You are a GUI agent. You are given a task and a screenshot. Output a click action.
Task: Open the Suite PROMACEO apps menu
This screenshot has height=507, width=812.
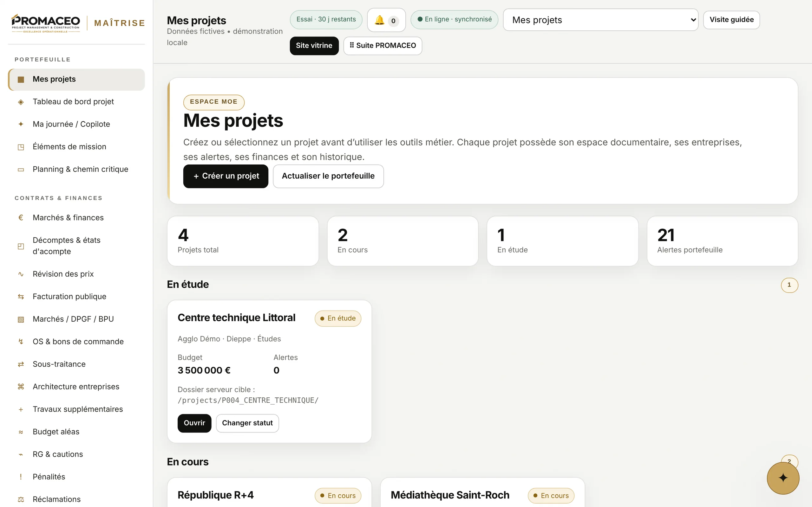tap(383, 46)
